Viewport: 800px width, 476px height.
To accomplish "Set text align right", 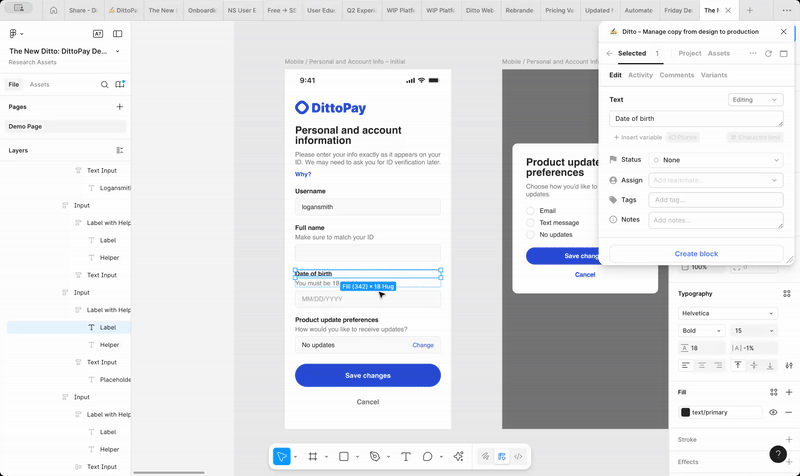I will pos(718,365).
